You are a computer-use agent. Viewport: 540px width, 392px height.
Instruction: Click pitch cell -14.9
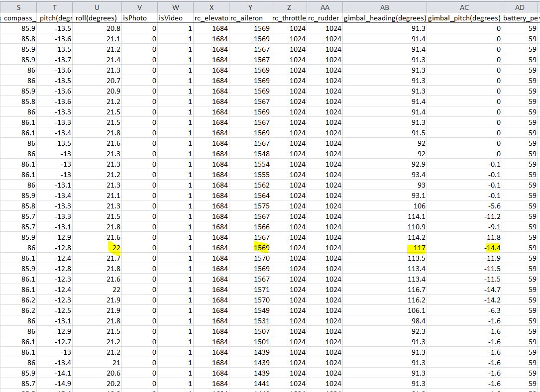pyautogui.click(x=54, y=384)
